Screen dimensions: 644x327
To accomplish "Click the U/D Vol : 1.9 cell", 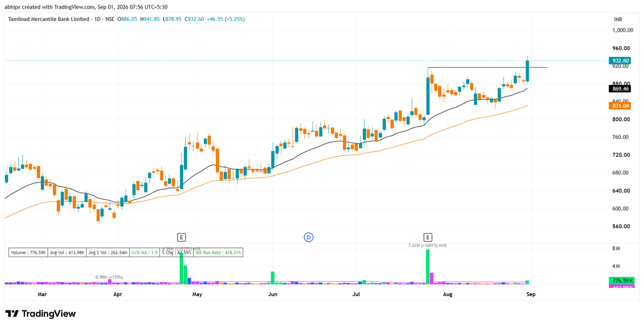I will click(x=145, y=252).
